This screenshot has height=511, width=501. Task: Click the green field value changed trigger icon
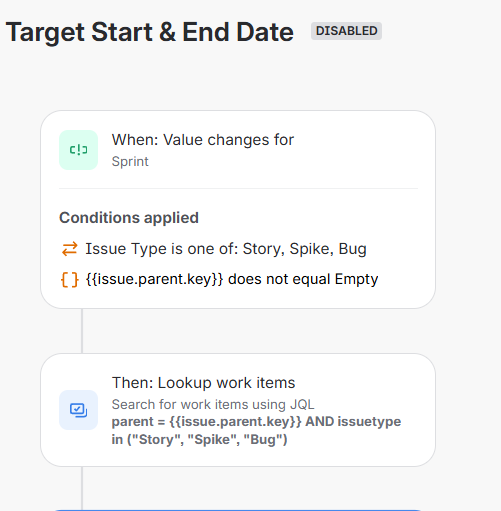78,150
